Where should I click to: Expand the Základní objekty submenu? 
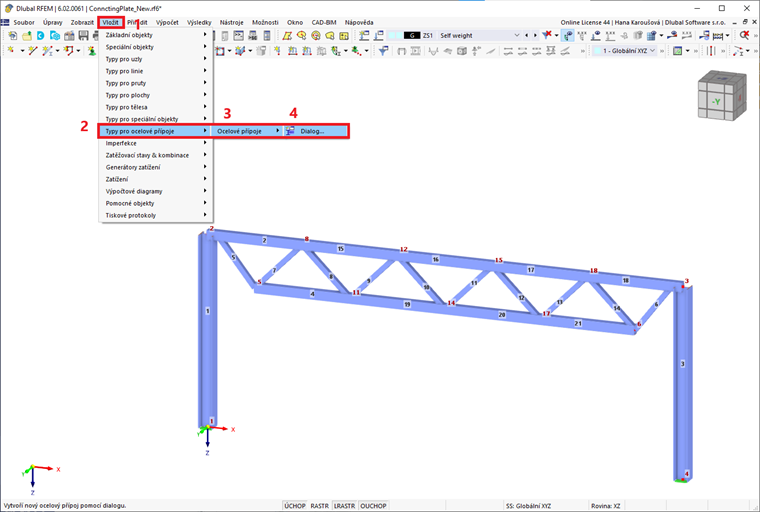click(155, 35)
